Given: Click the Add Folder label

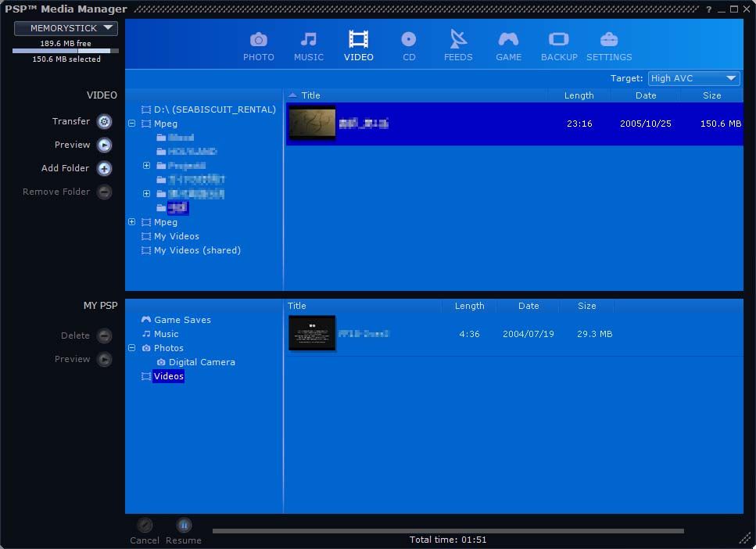Looking at the screenshot, I should (x=65, y=168).
